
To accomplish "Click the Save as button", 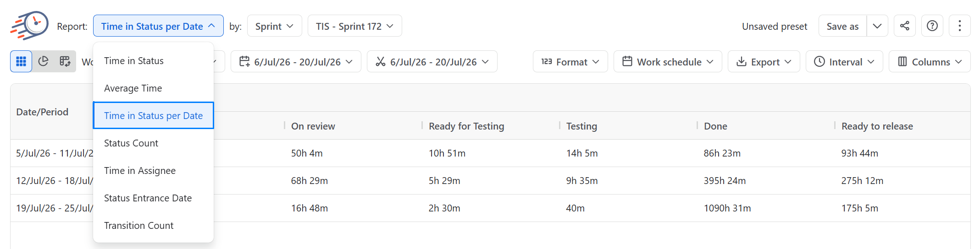I will (x=842, y=26).
